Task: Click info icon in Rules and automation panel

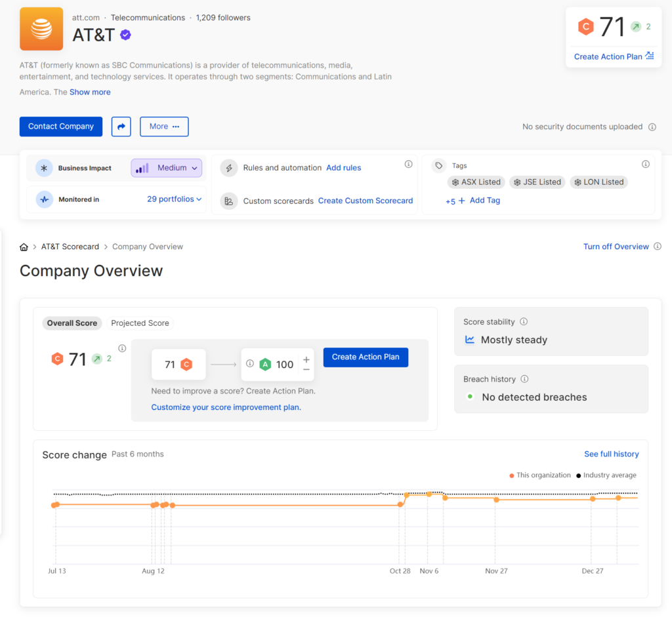Action: click(x=408, y=164)
